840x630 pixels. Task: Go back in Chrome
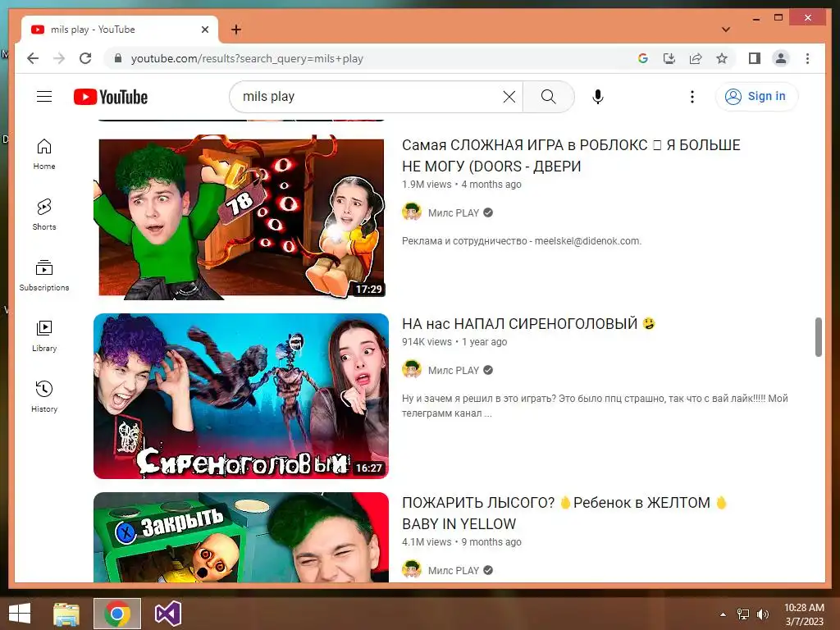pyautogui.click(x=33, y=58)
